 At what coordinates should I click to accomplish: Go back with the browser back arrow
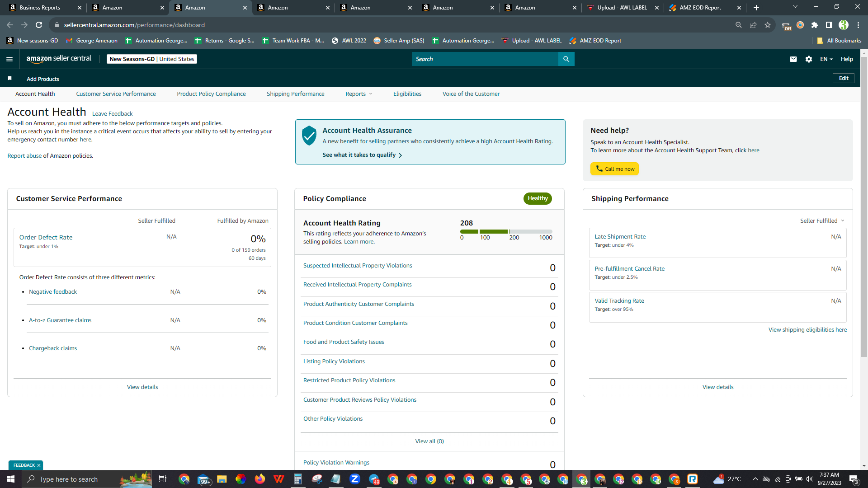[10, 25]
